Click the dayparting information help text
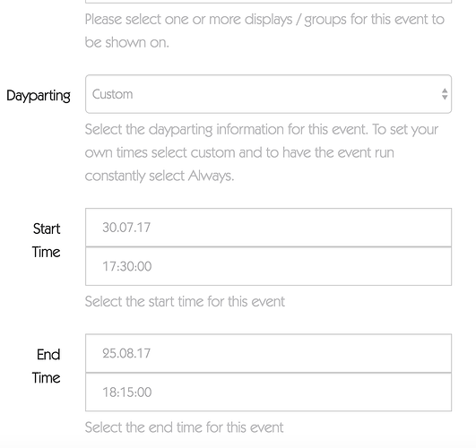The width and height of the screenshot is (476, 448). [262, 152]
